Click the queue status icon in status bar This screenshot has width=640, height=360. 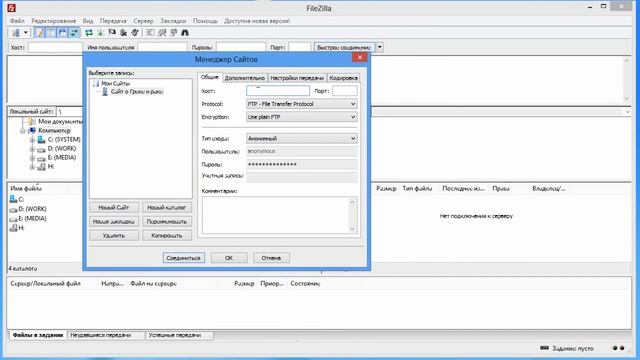coord(544,348)
